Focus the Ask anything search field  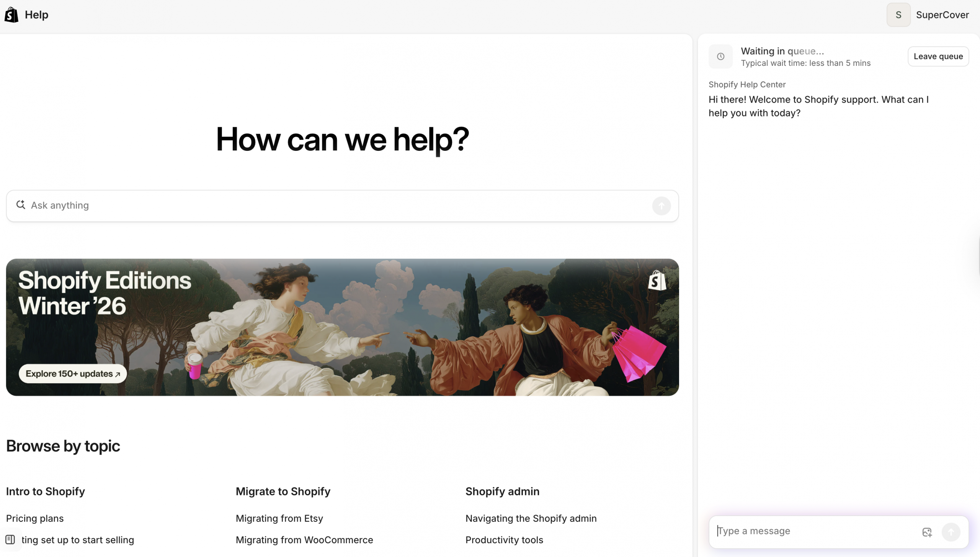(x=342, y=206)
